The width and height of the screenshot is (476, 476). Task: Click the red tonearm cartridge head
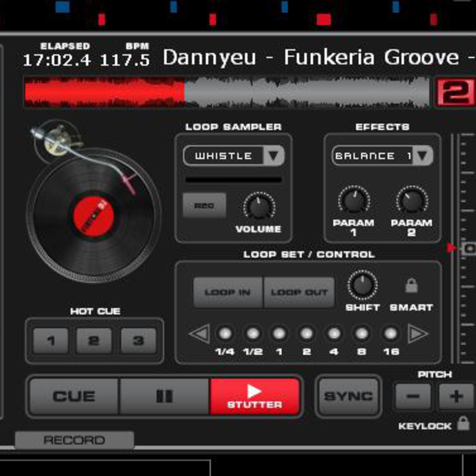point(129,183)
